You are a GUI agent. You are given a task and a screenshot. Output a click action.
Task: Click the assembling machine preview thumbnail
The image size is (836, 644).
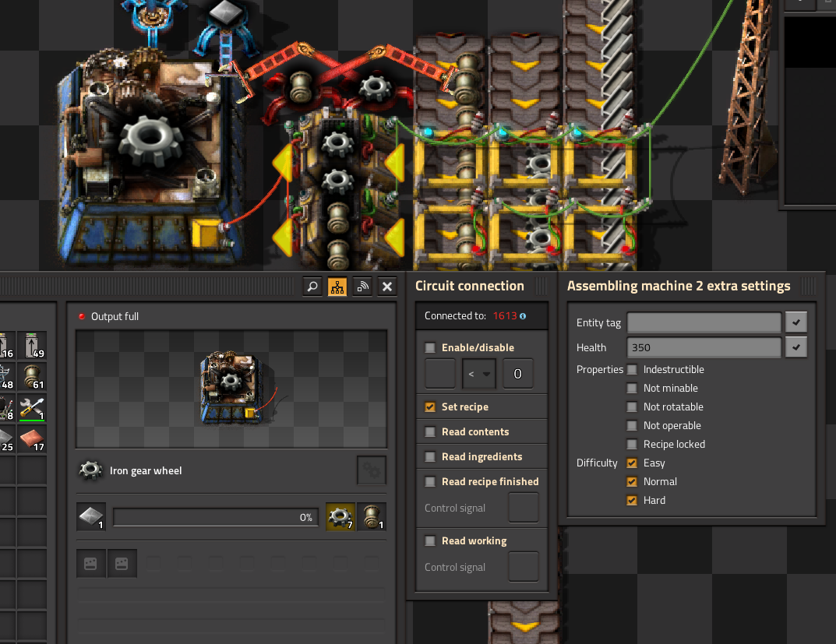pos(231,389)
